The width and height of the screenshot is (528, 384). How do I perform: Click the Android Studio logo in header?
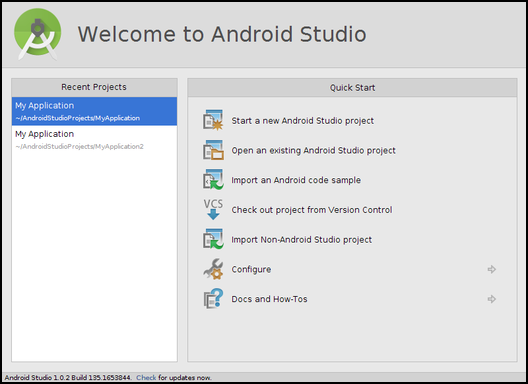pos(37,34)
